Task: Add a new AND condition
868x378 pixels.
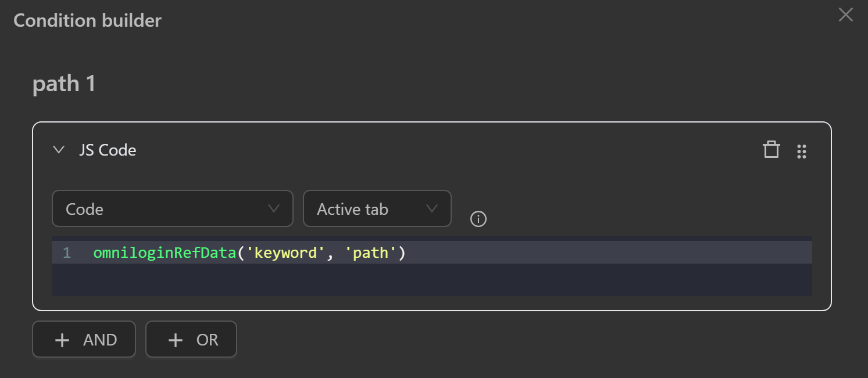Action: click(x=84, y=339)
